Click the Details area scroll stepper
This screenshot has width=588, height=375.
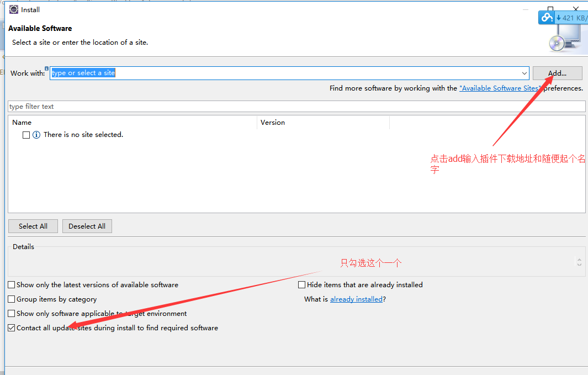pyautogui.click(x=579, y=262)
